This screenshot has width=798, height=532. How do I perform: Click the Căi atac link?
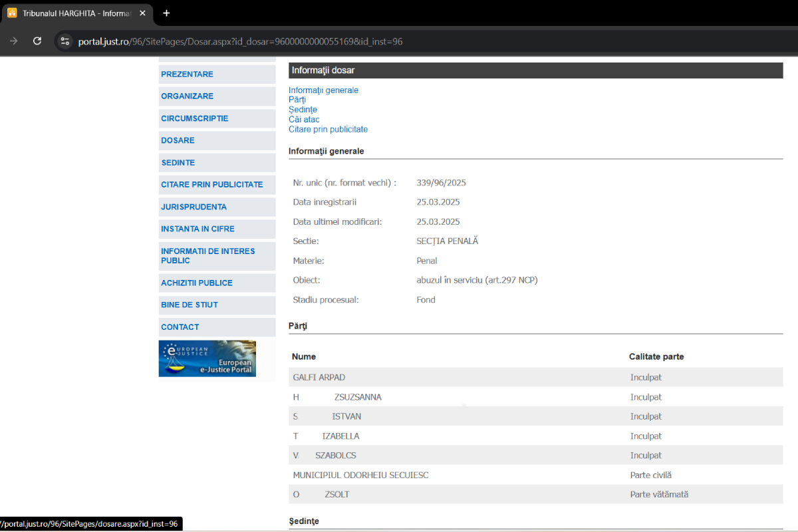coord(304,120)
